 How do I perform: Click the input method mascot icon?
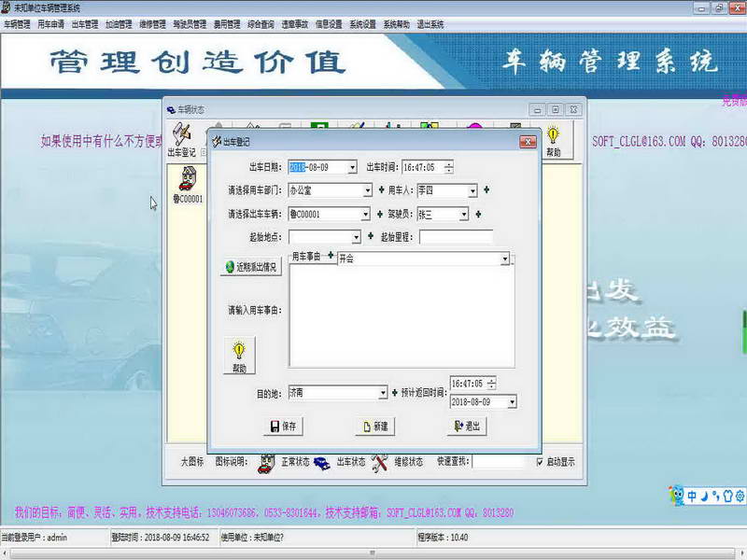[x=676, y=496]
